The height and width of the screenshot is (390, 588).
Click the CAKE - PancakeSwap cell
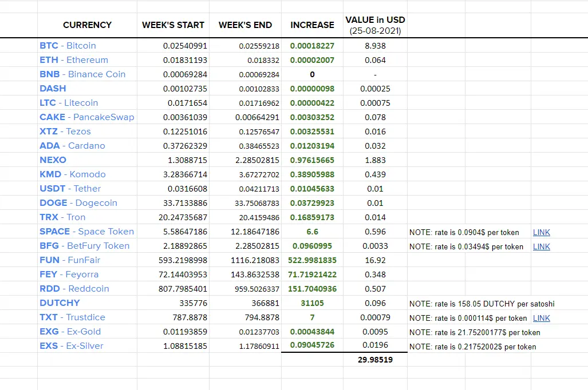pos(87,117)
